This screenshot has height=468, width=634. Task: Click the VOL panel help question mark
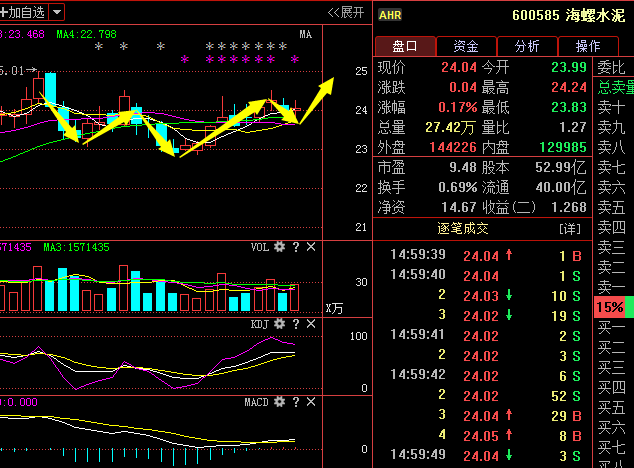coord(296,247)
